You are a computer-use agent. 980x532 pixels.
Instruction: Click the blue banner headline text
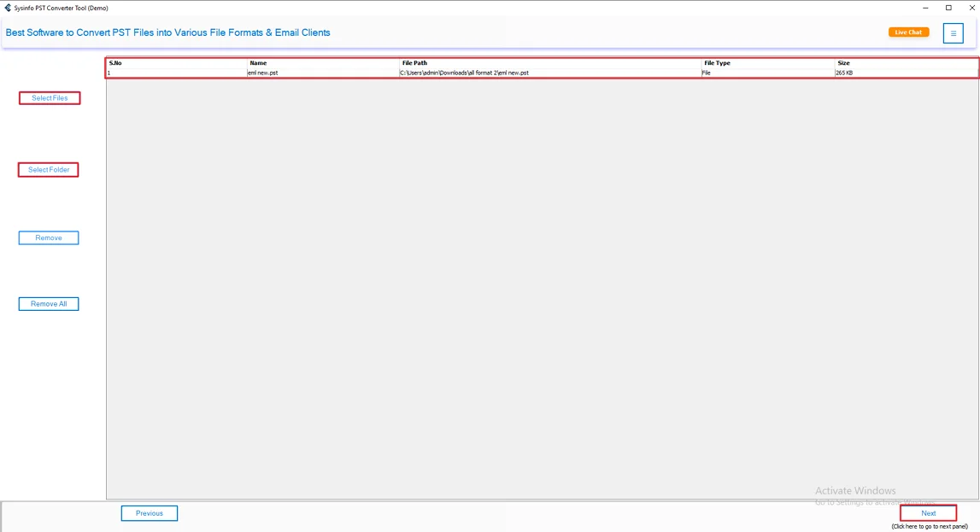point(167,32)
